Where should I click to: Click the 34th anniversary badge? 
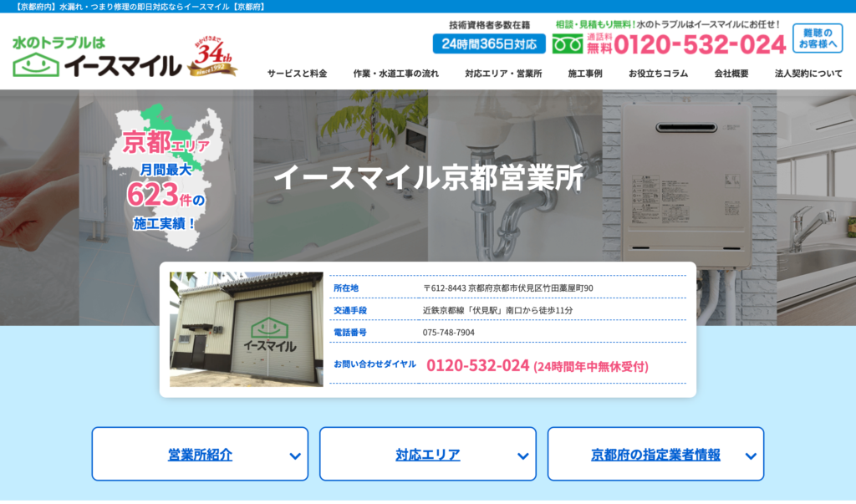213,56
